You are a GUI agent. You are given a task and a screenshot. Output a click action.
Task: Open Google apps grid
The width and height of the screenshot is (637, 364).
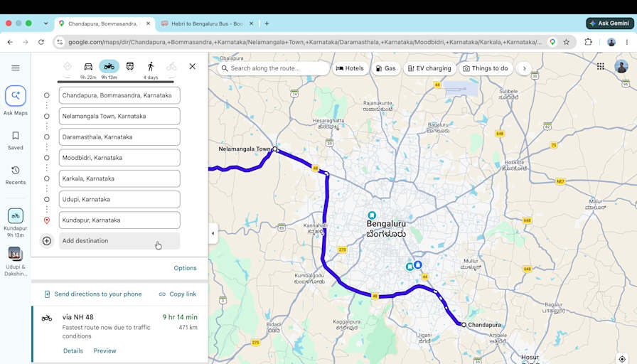tap(601, 66)
